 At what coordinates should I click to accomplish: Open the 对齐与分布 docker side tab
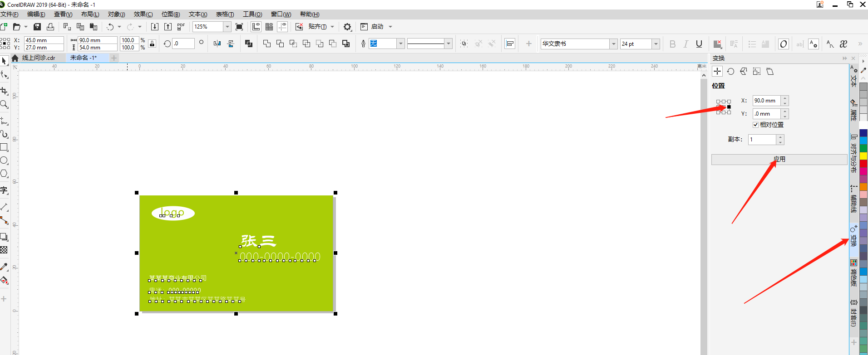[853, 154]
